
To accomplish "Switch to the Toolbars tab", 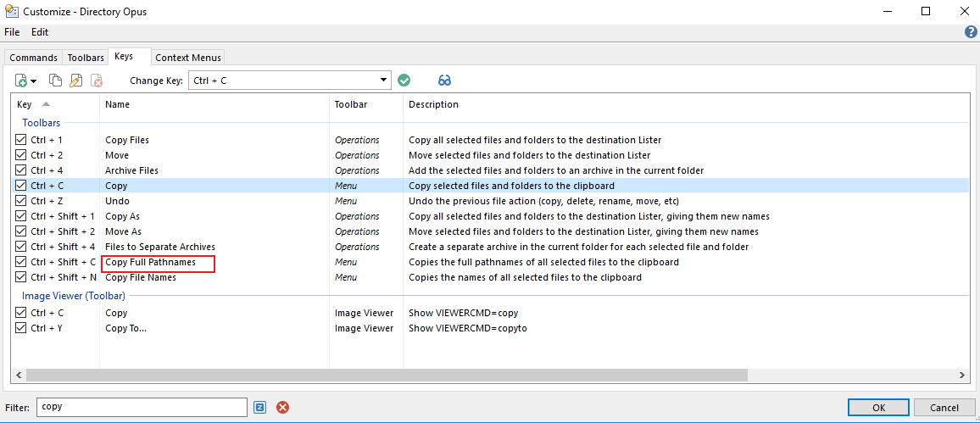I will coord(86,58).
